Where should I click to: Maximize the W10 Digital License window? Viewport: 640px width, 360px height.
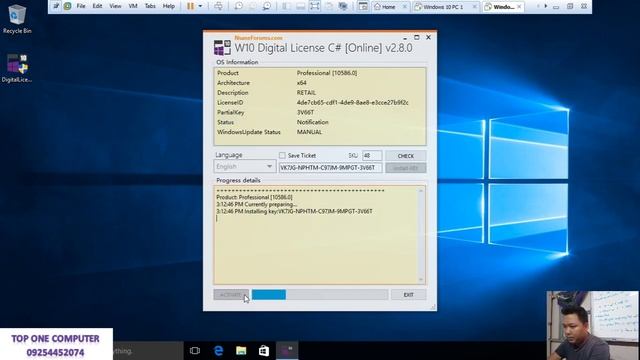tap(417, 38)
